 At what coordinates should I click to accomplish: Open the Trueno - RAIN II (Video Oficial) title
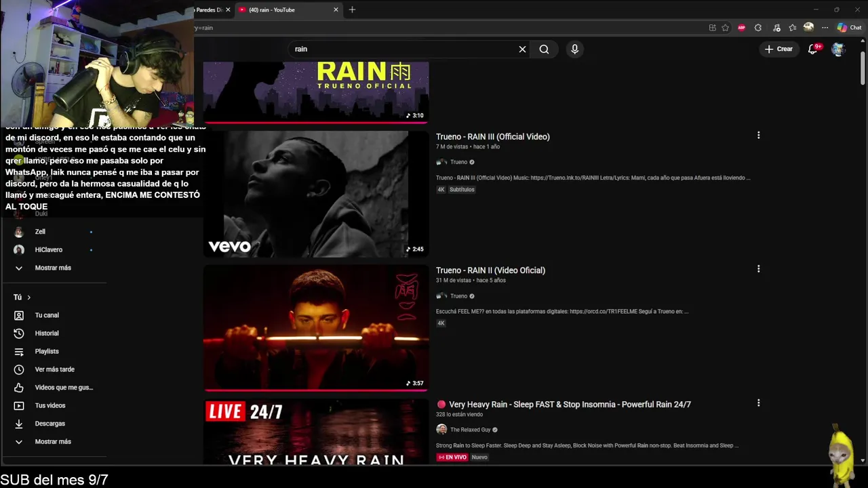[x=490, y=270]
